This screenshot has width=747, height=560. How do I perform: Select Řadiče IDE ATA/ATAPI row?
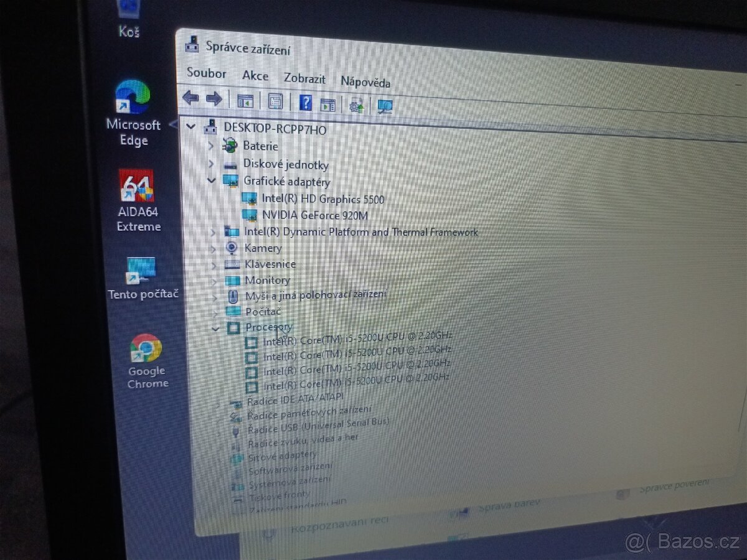294,399
